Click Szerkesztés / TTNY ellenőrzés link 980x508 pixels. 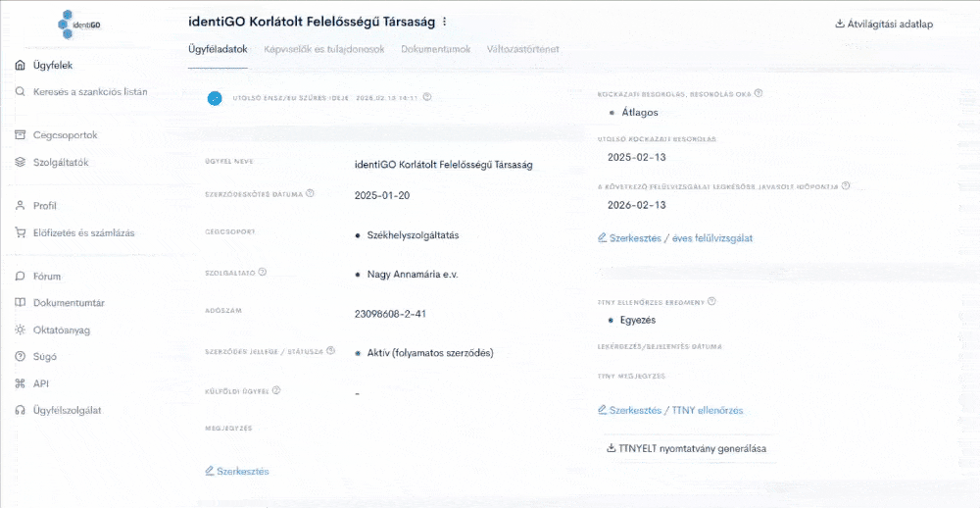pyautogui.click(x=670, y=410)
